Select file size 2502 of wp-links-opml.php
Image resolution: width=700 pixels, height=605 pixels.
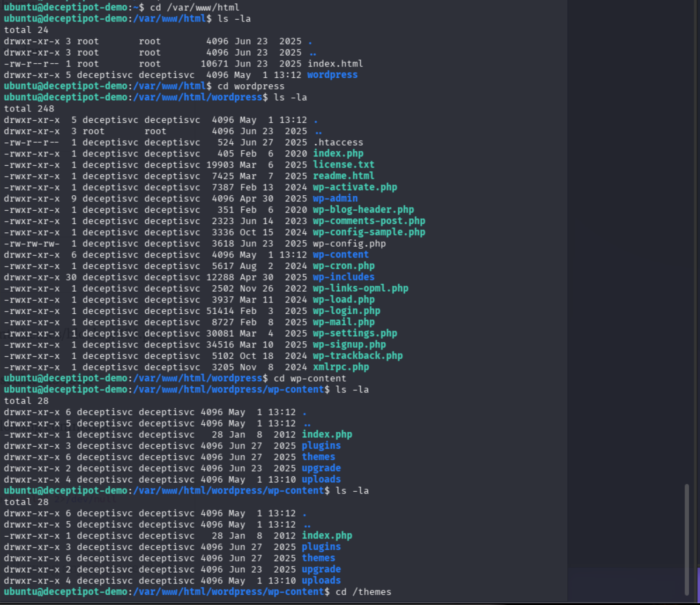pos(223,288)
